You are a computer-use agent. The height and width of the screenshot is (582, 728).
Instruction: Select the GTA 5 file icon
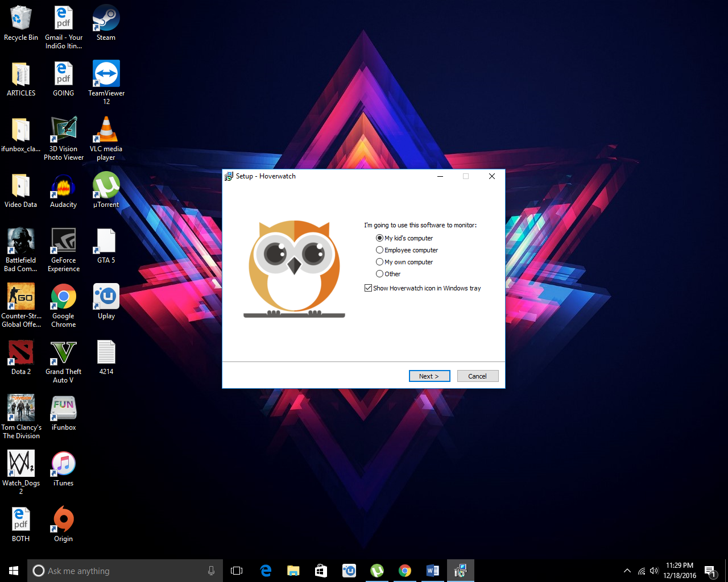[x=106, y=246]
